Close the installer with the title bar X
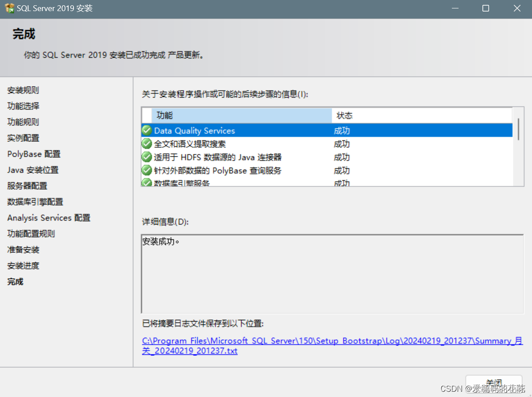 click(x=517, y=8)
